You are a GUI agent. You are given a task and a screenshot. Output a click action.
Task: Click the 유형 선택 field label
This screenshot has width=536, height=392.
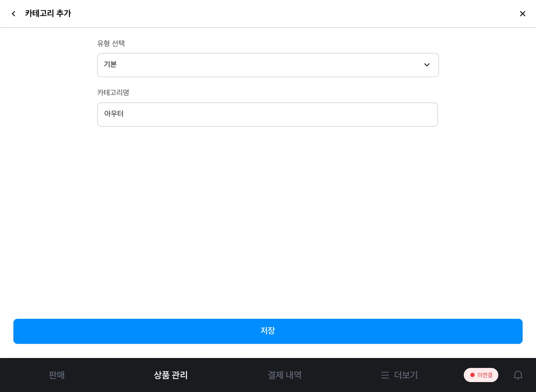tap(111, 43)
